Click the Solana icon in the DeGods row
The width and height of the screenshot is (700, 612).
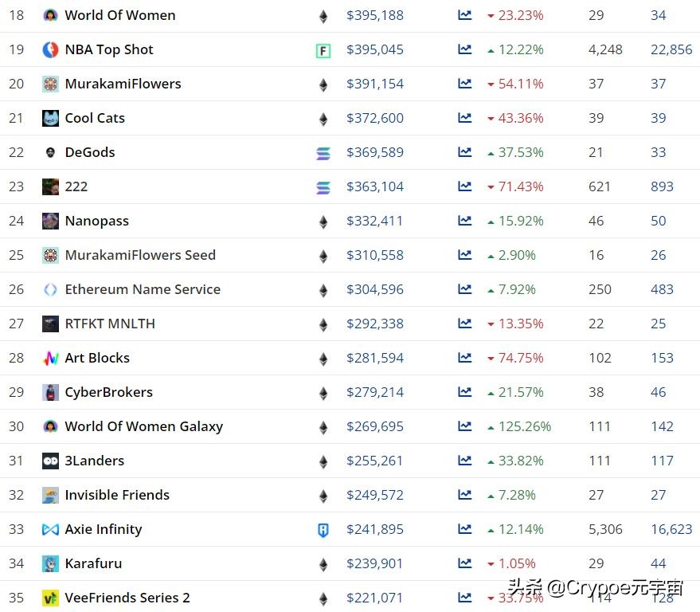pyautogui.click(x=323, y=153)
